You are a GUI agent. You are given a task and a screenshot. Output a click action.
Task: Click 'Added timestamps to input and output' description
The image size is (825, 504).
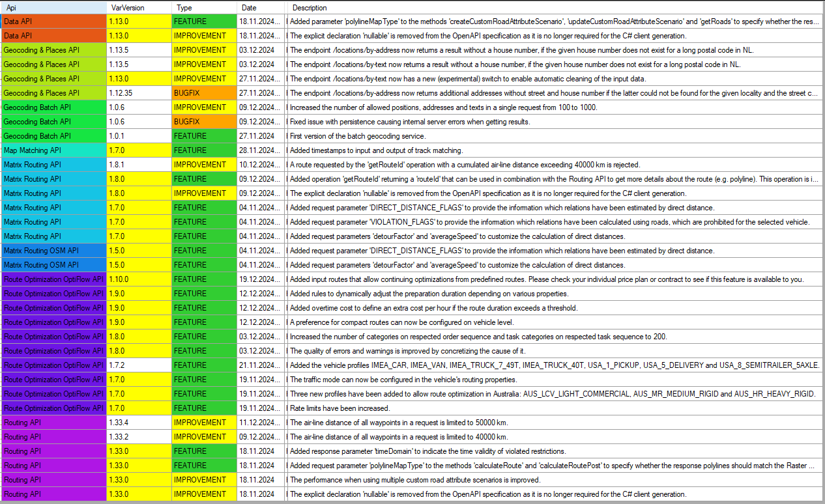click(x=376, y=150)
